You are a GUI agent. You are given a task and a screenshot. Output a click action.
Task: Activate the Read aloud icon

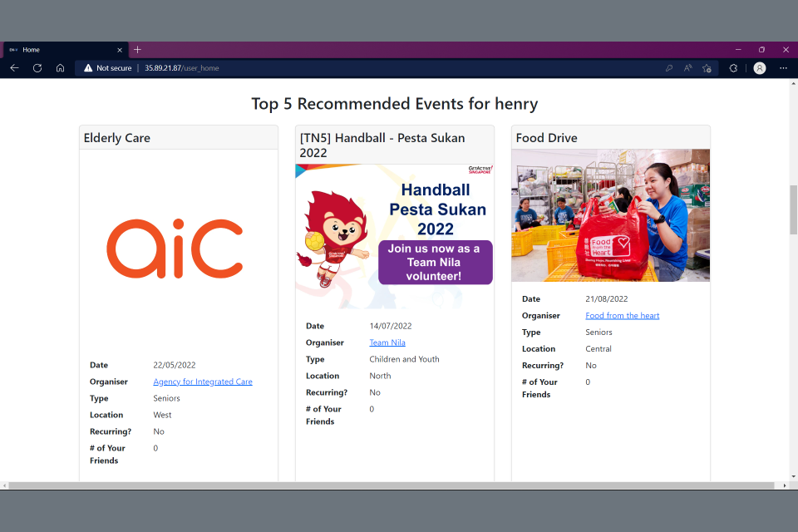(x=688, y=67)
